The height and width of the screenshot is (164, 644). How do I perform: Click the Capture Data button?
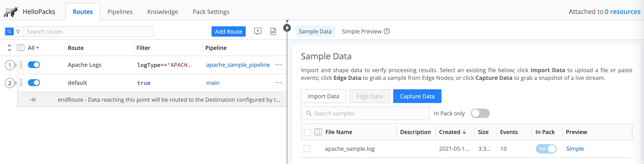click(417, 96)
